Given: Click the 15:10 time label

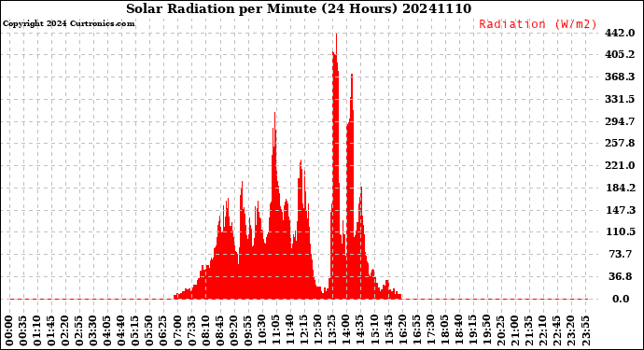Looking at the screenshot, I should coord(374,331).
